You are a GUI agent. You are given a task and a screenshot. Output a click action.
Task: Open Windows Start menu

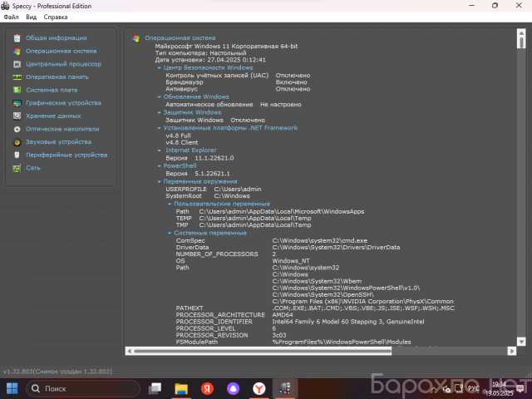12,388
